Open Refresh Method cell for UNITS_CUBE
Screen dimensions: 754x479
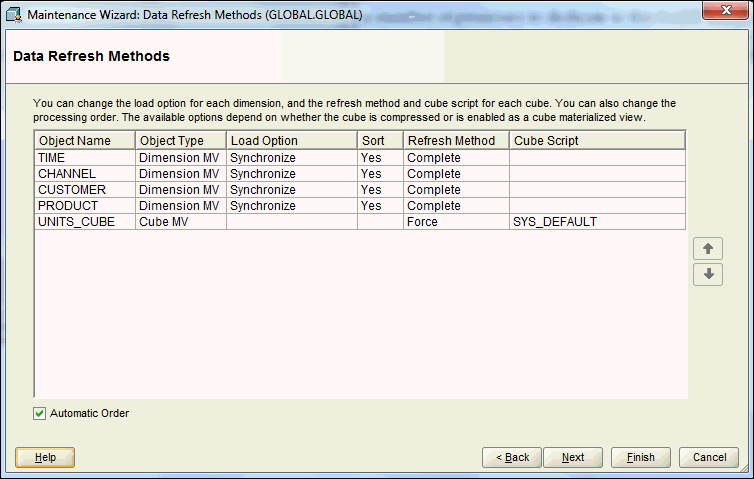[x=456, y=222]
